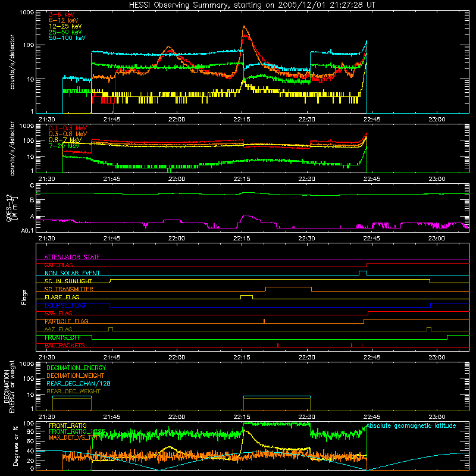The image size is (476, 476).
Task: Click the FRONTS_OFF flag label
Action: click(62, 337)
